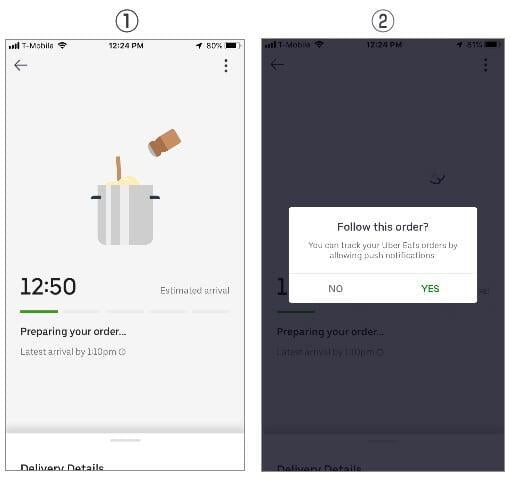The image size is (510, 480).
Task: Tap the Wi-Fi icon in screen 1 status bar
Action: click(62, 45)
